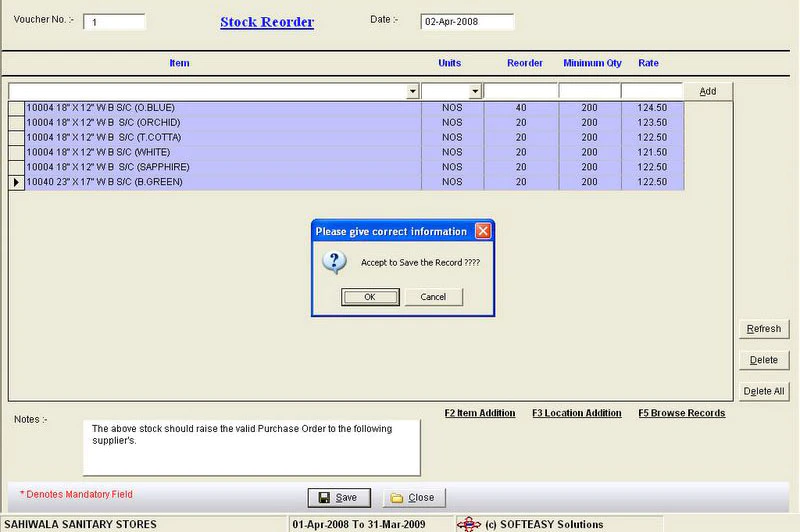This screenshot has width=800, height=532.
Task: Click the Save button with floppy icon
Action: [339, 498]
